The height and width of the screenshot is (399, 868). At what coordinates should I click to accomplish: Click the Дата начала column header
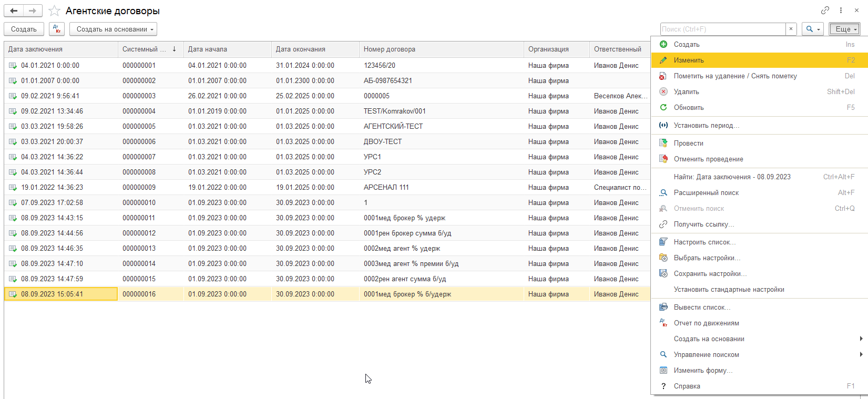tap(228, 49)
